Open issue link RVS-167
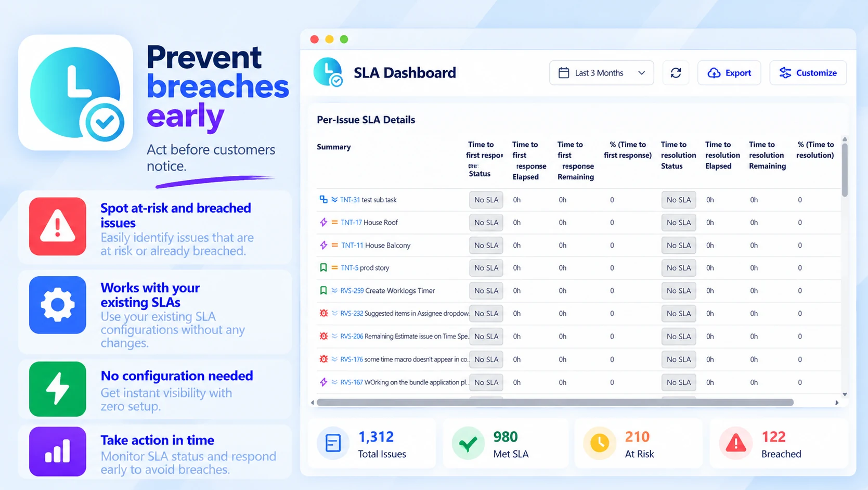This screenshot has width=868, height=490. 352,382
